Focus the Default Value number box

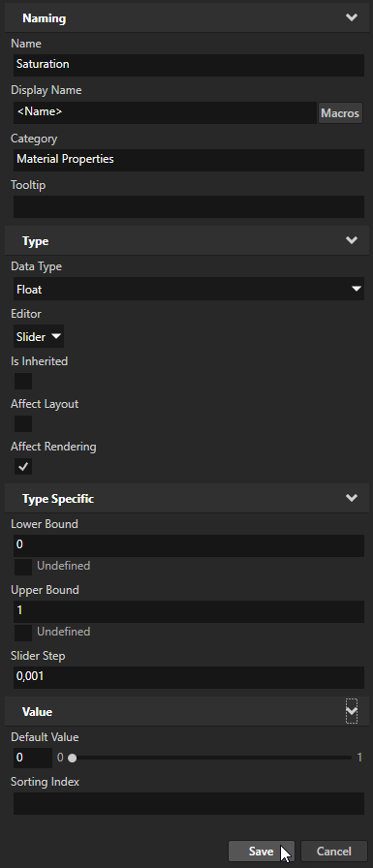click(x=33, y=758)
